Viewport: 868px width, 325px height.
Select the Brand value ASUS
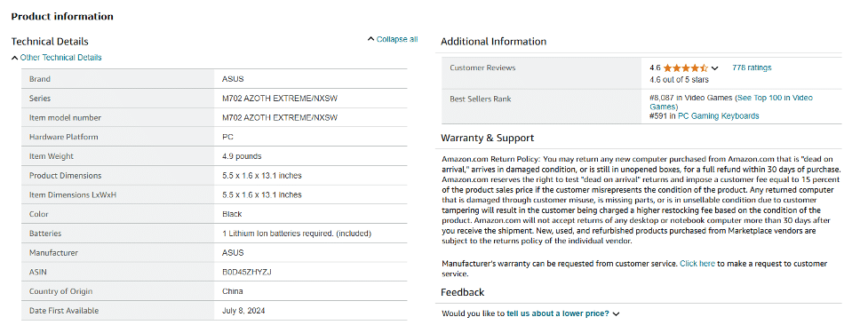pos(233,79)
